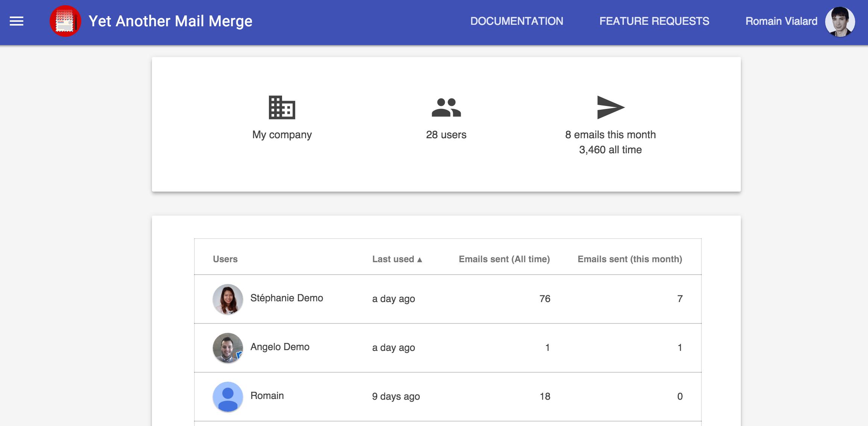Sort by the Users column header

tap(225, 259)
